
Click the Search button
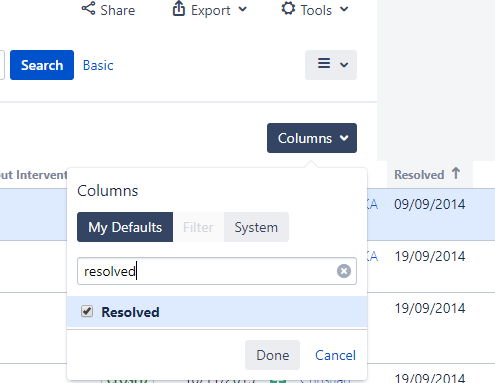pos(42,65)
